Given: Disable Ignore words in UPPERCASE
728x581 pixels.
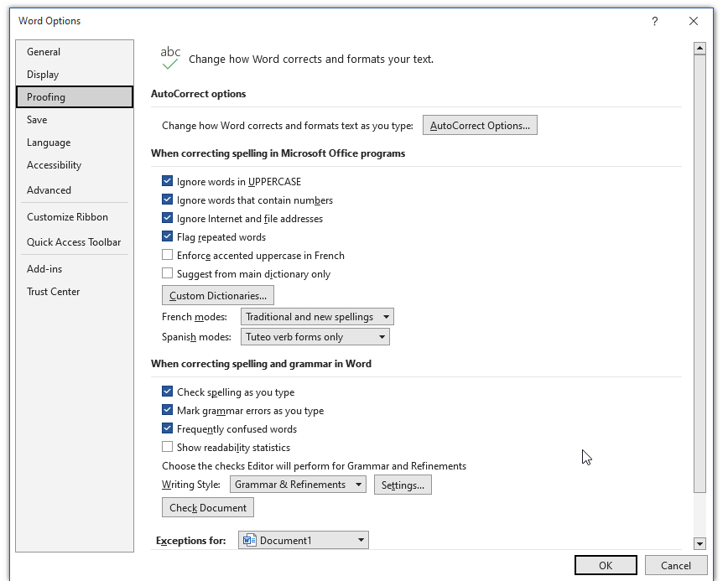Looking at the screenshot, I should (x=167, y=181).
